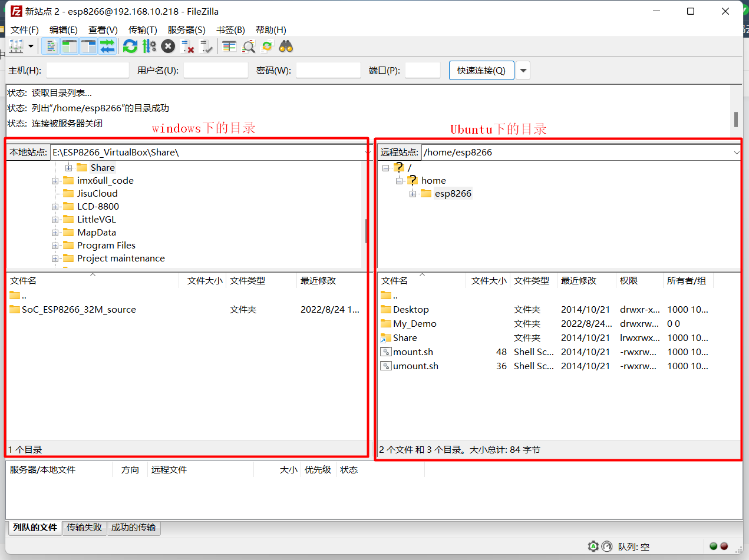Viewport: 749px width, 560px height.
Task: Toggle the remote directory tree display
Action: click(88, 47)
